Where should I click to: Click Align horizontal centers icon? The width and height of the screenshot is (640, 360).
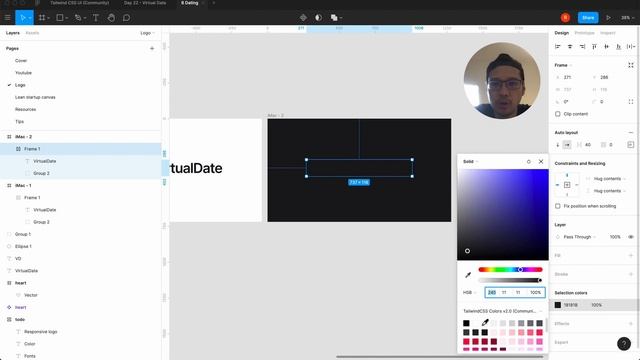click(570, 47)
